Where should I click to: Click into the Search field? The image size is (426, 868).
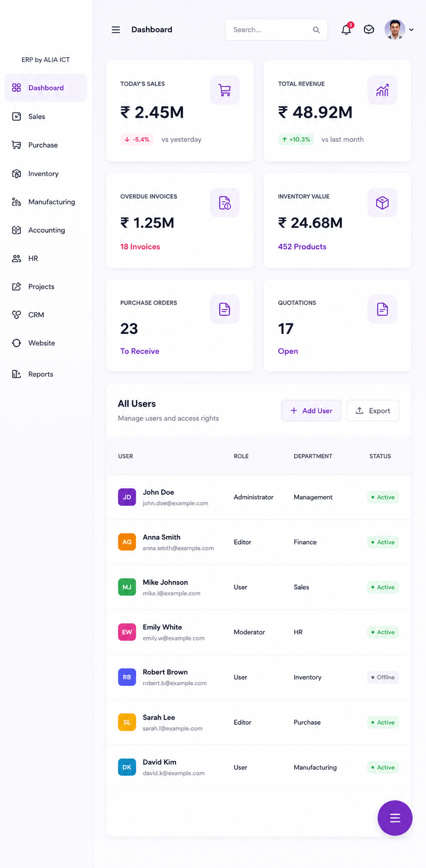point(276,30)
